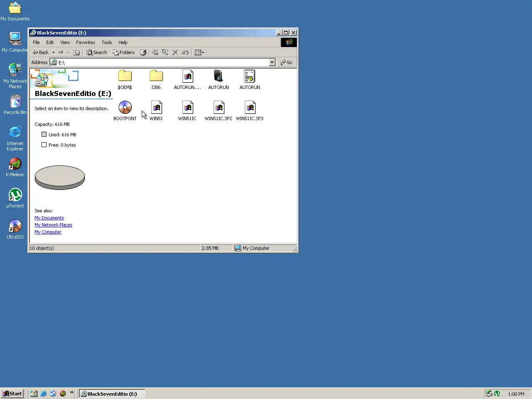The height and width of the screenshot is (399, 532).
Task: Select the AUTORUN application with dark icon
Action: 219,80
